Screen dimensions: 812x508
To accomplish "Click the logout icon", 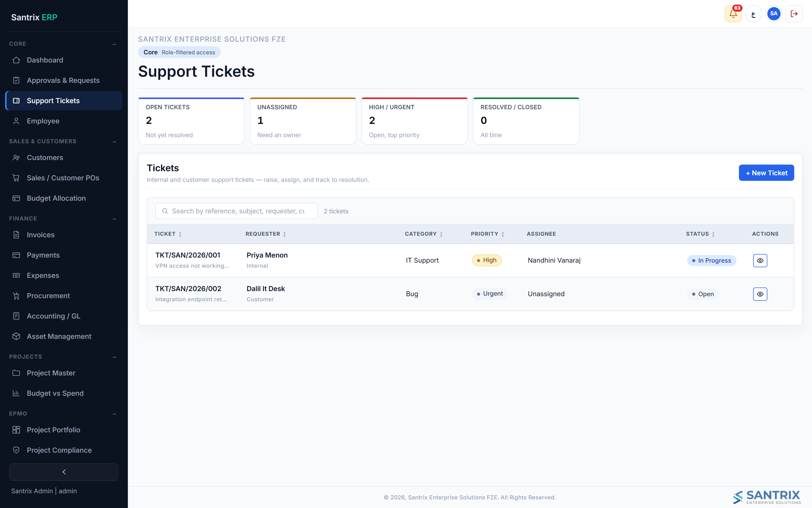I will (x=794, y=14).
